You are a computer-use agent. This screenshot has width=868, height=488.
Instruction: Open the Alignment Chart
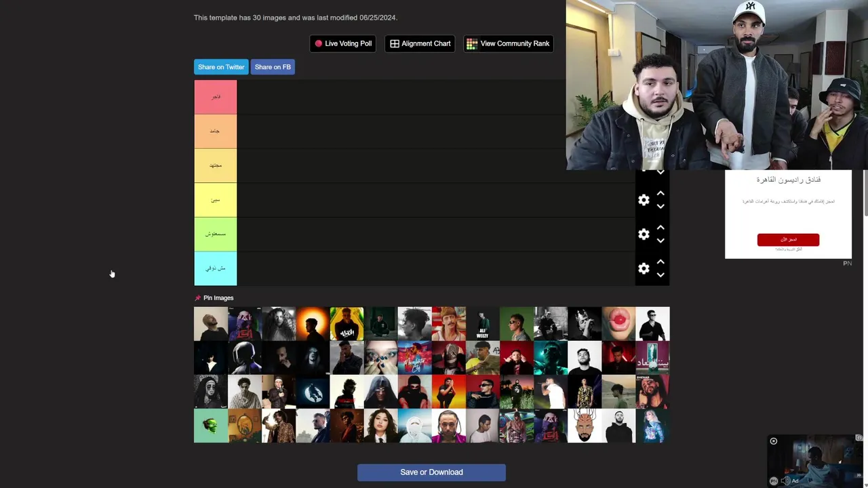point(420,43)
